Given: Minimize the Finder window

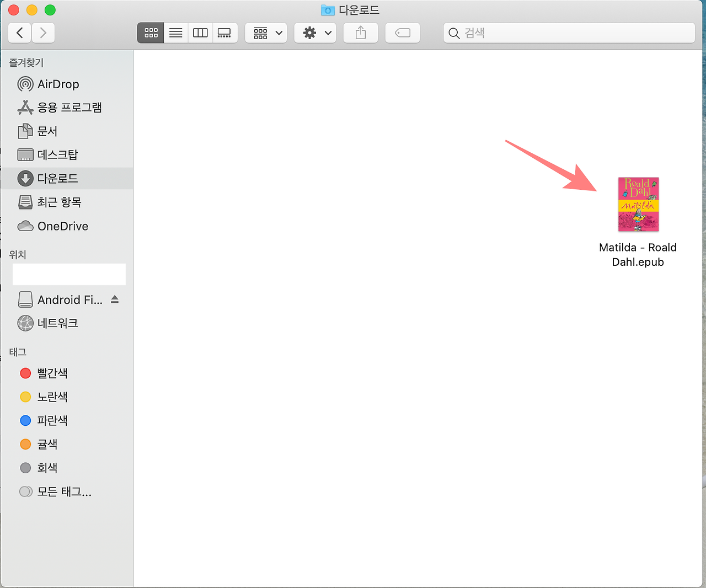Looking at the screenshot, I should point(32,10).
